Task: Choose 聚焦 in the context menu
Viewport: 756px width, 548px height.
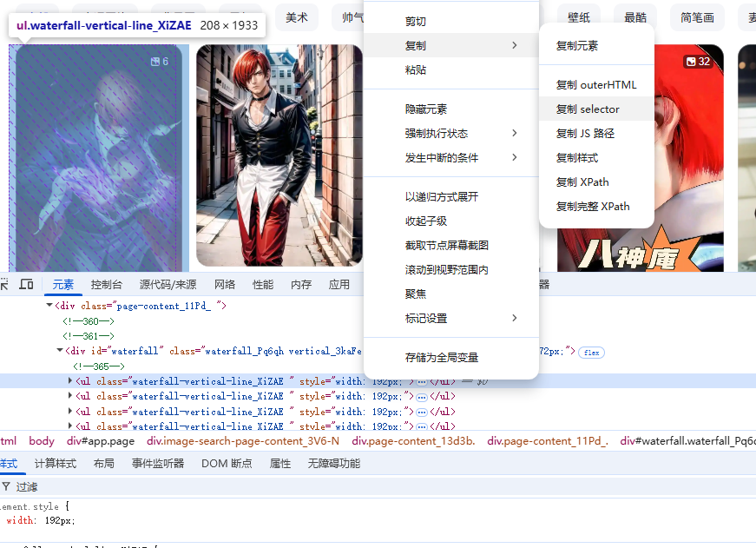Action: 450,294
